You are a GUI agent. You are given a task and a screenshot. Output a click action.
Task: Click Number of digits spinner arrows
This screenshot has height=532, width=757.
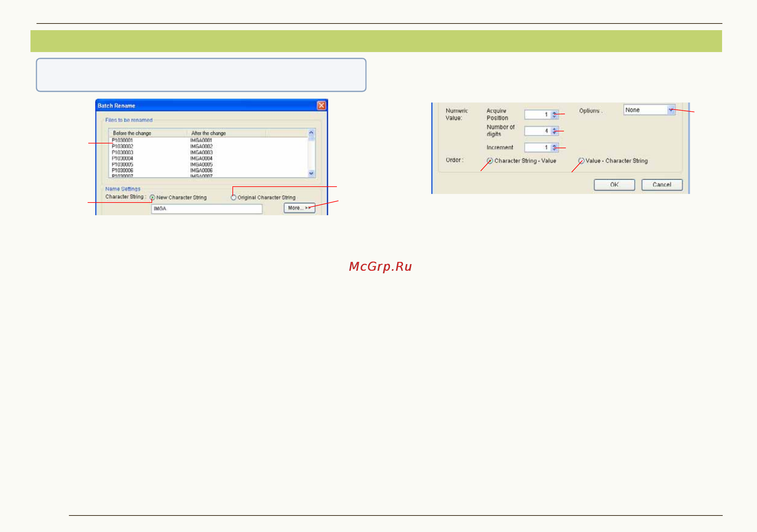(554, 131)
